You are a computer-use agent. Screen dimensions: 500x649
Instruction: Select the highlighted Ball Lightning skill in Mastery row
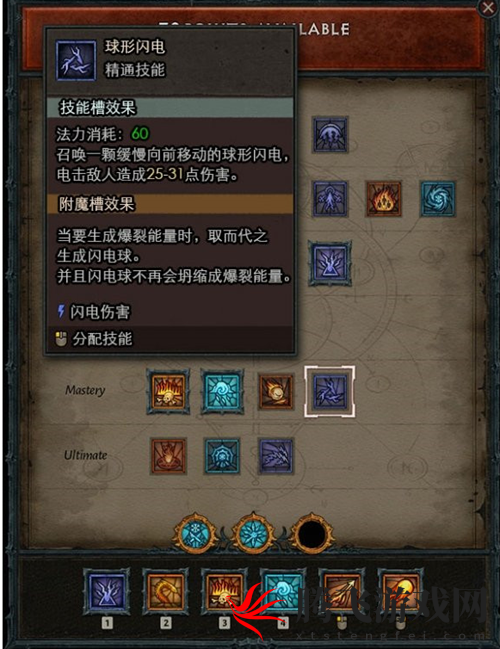329,392
